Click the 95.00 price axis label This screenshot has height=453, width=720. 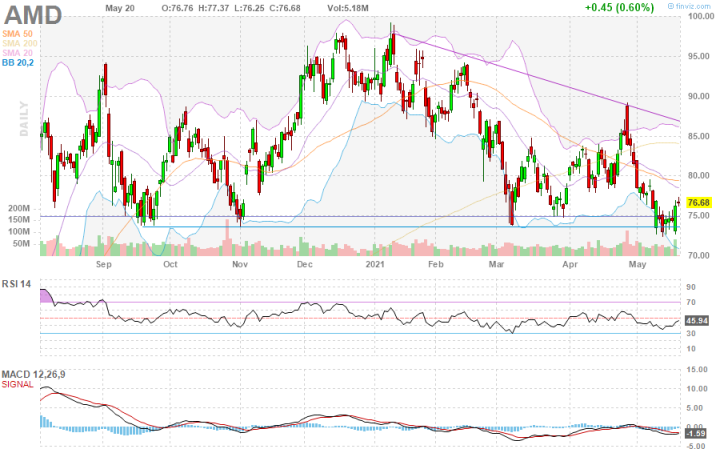point(698,56)
